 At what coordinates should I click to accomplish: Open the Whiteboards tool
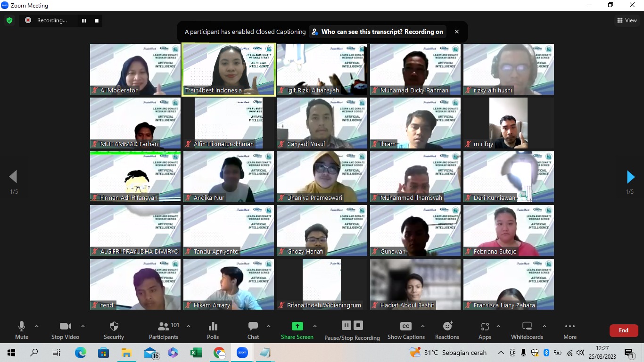(x=527, y=330)
